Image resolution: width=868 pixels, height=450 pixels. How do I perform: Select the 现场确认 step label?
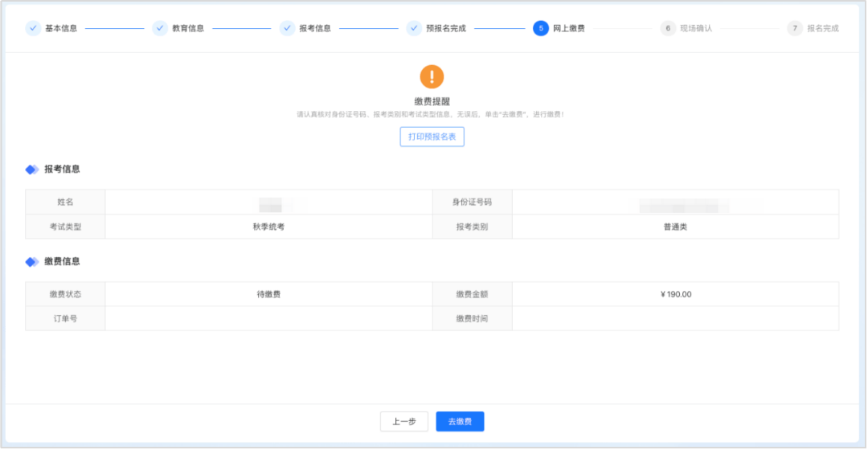click(x=696, y=28)
